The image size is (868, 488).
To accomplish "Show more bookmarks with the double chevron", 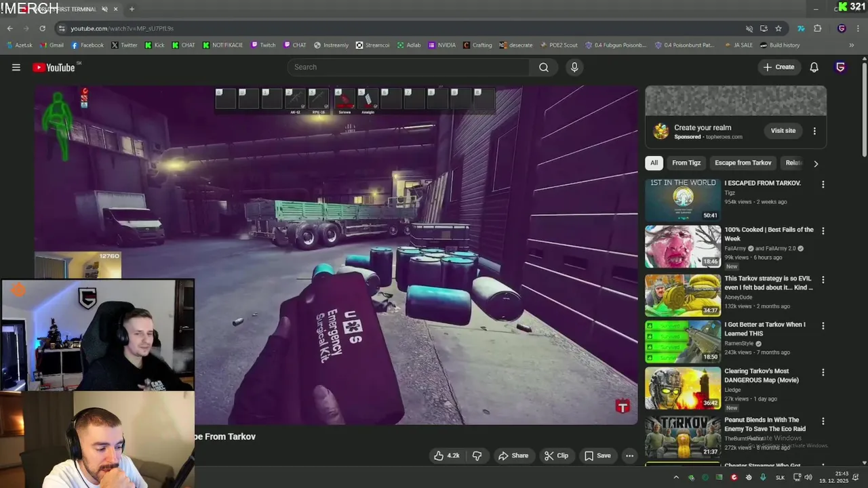I will pos(851,45).
